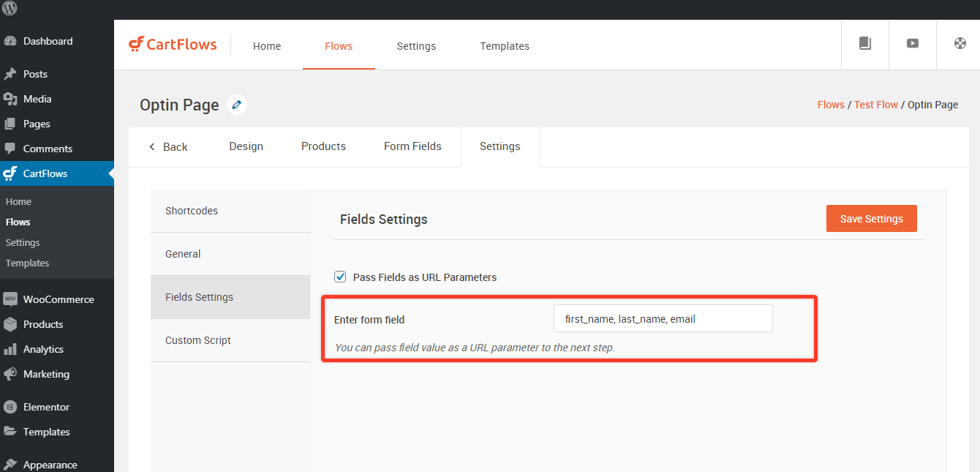Click the Appearance paintbrush icon

coord(10,465)
